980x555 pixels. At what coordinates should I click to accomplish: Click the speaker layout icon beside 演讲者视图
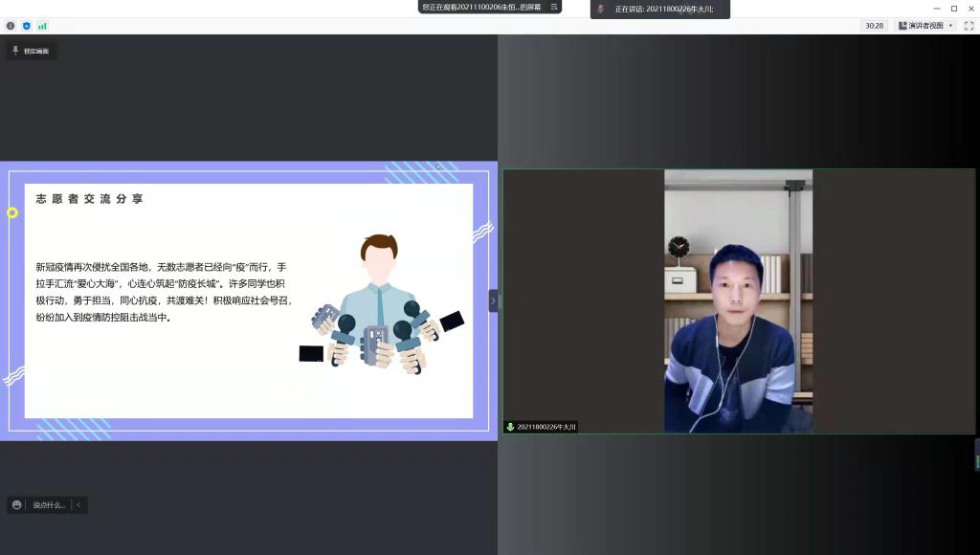click(902, 26)
